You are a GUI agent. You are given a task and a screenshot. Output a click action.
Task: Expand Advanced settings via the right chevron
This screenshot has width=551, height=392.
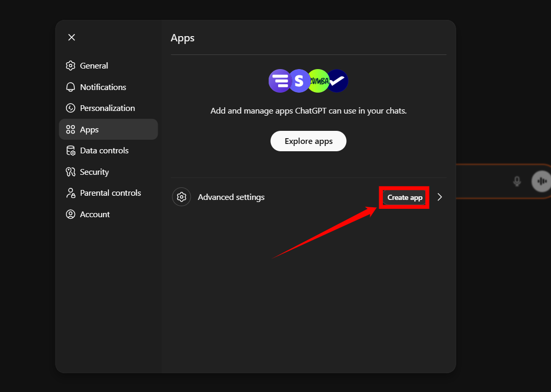[x=439, y=197]
